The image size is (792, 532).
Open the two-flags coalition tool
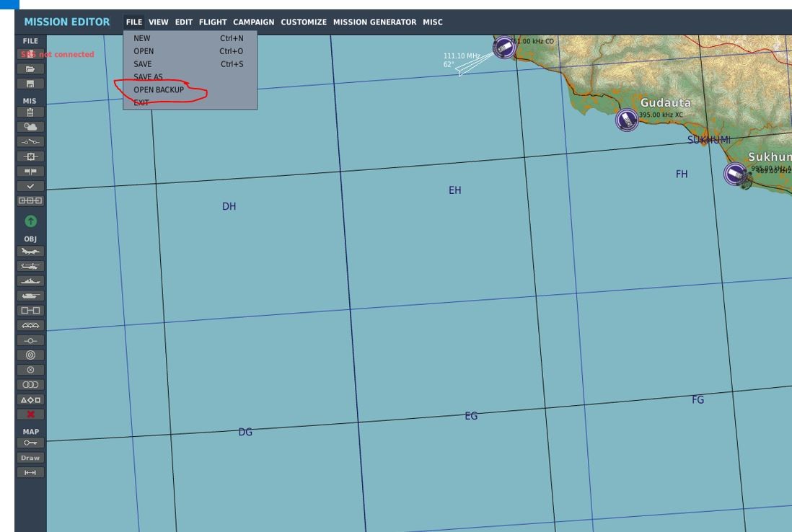(x=30, y=172)
